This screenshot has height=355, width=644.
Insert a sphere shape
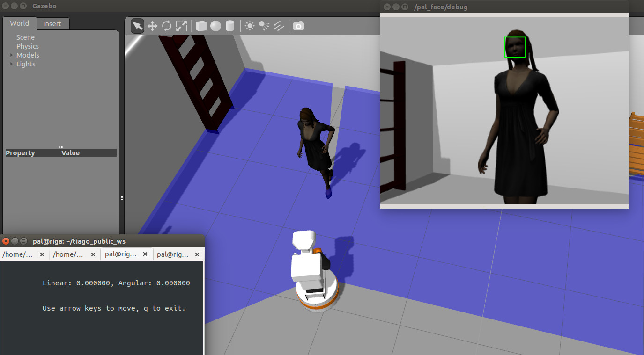(x=215, y=26)
